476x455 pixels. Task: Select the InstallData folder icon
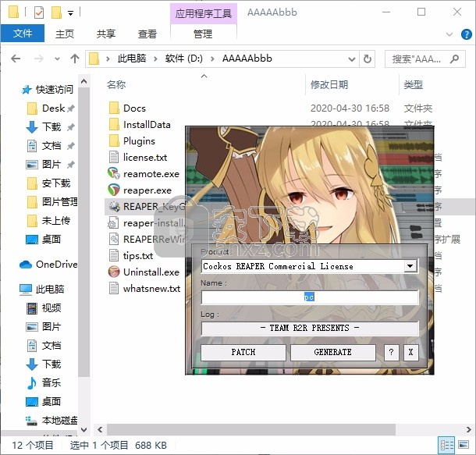pos(114,124)
